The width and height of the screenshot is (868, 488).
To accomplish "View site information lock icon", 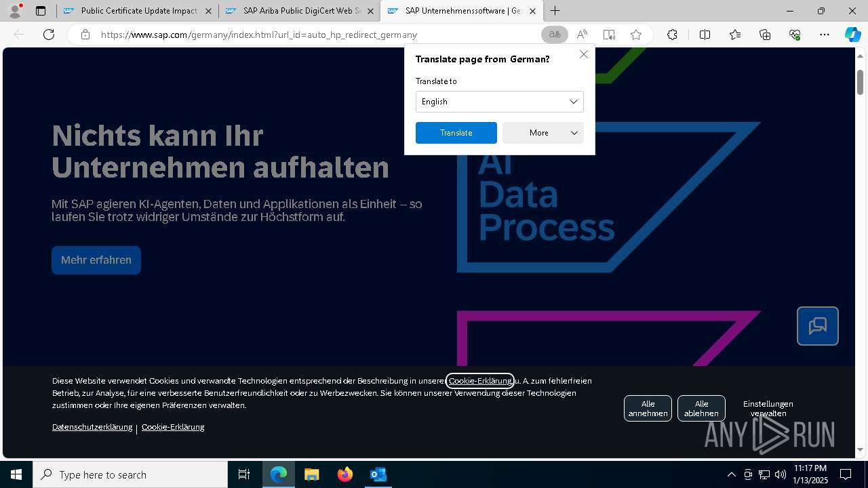I will [85, 35].
